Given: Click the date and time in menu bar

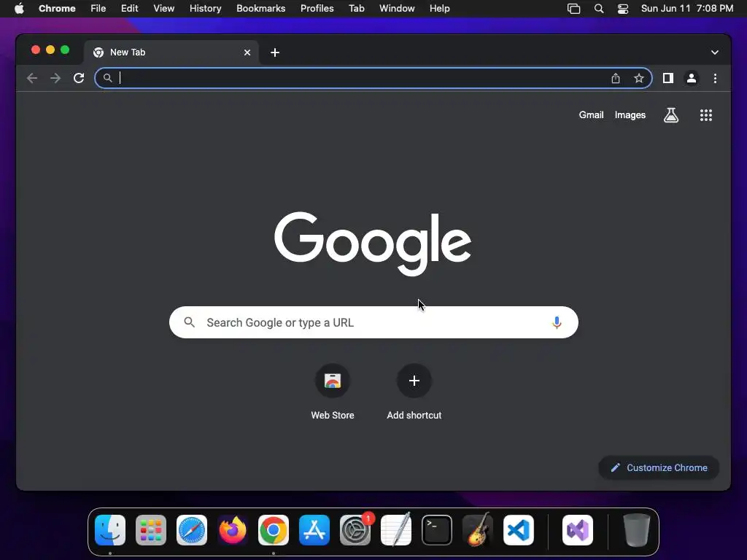Looking at the screenshot, I should (x=687, y=9).
